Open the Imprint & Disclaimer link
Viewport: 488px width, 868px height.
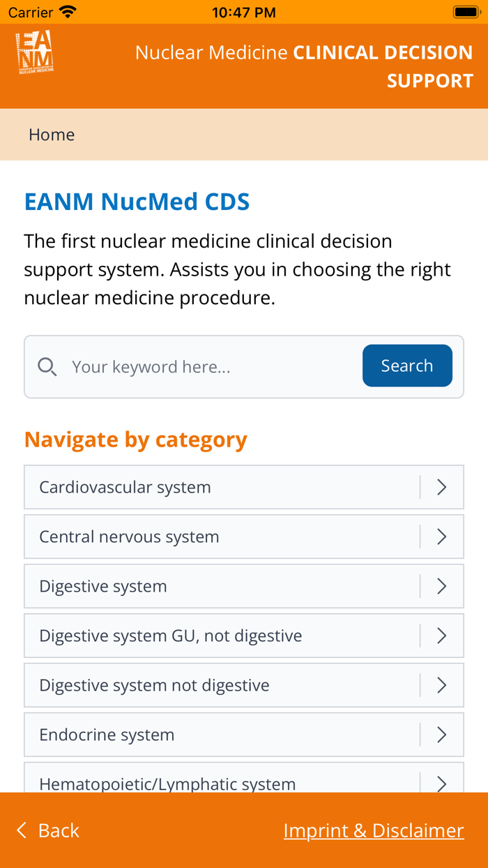pyautogui.click(x=374, y=830)
